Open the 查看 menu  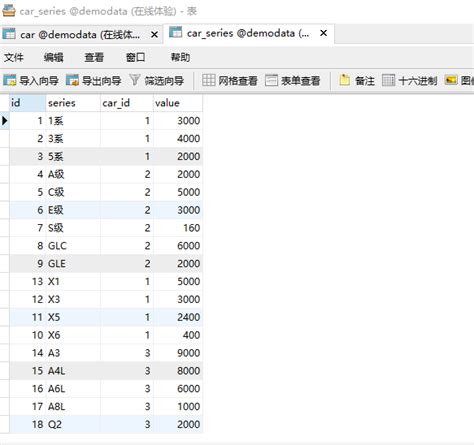pos(94,57)
